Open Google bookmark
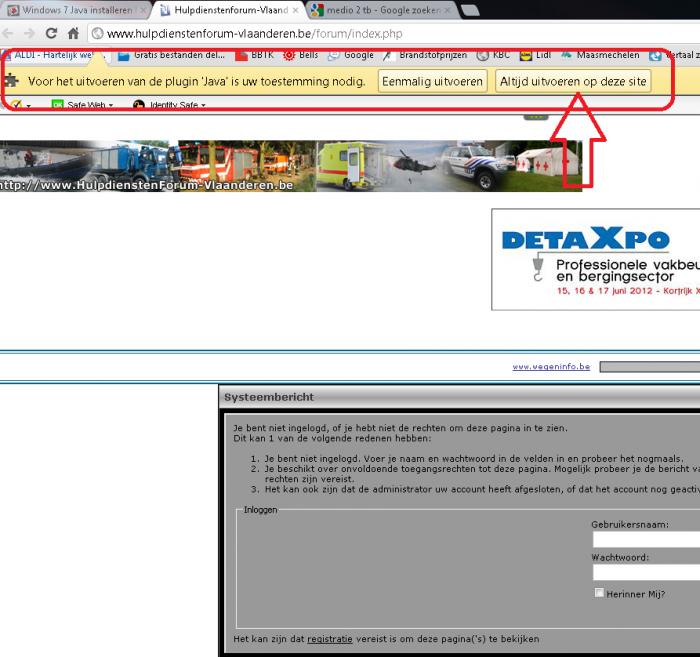The image size is (700, 657). click(351, 55)
